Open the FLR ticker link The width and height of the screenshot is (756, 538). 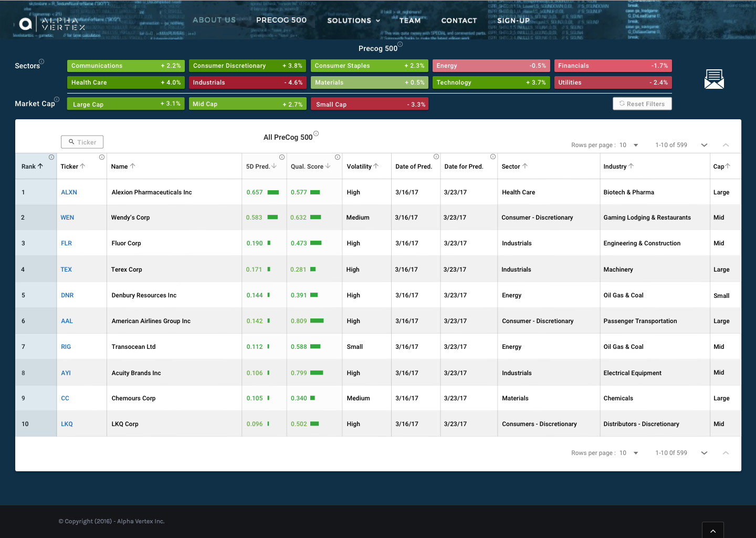tap(66, 243)
